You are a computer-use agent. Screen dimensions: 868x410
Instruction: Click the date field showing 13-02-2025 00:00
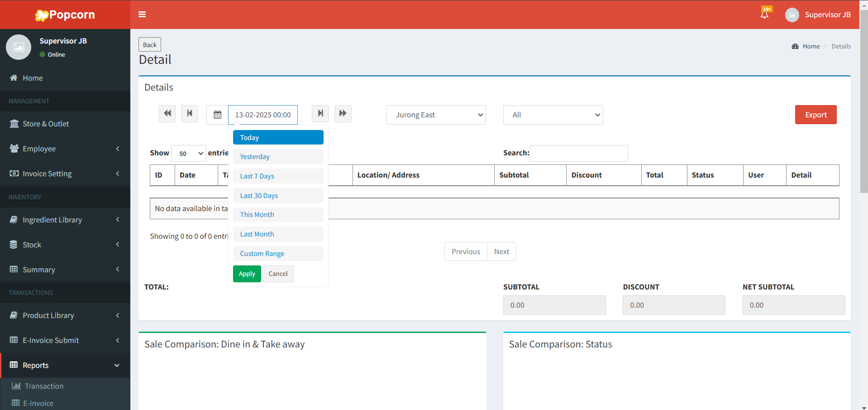click(x=263, y=115)
